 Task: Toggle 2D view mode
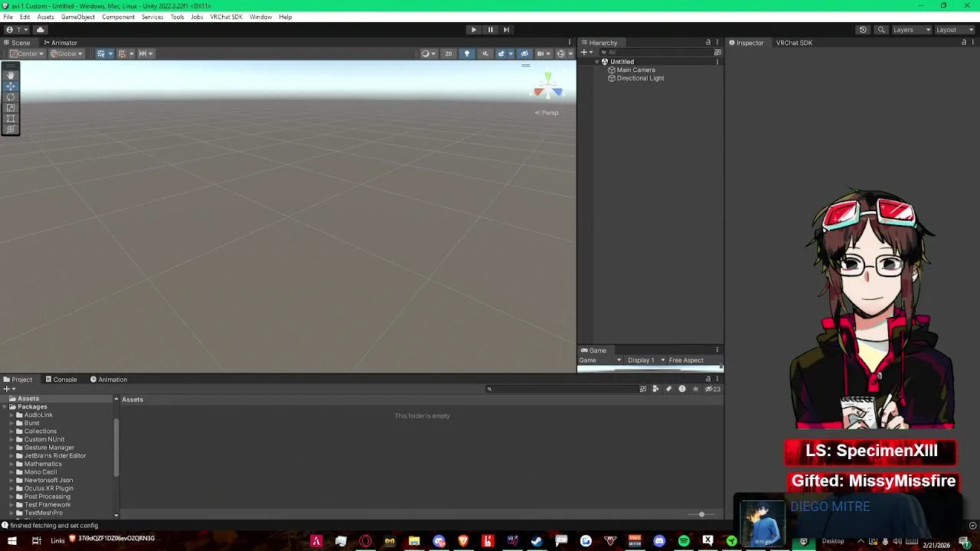449,54
